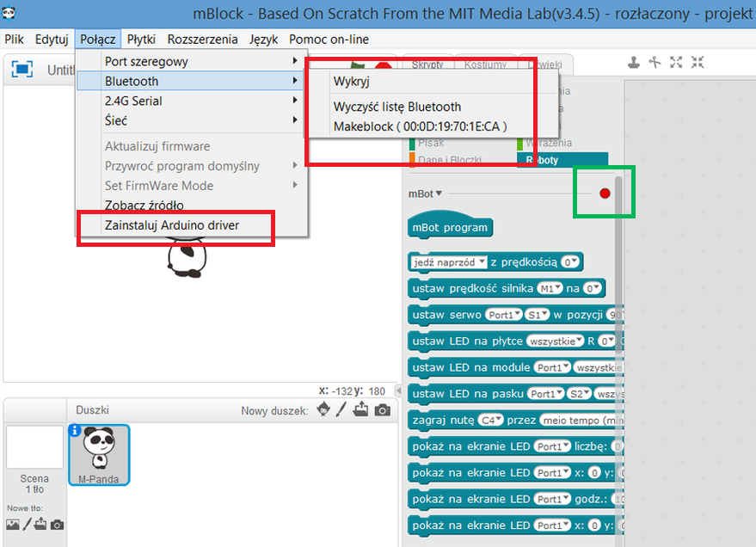Open the Plik menu

(x=14, y=40)
